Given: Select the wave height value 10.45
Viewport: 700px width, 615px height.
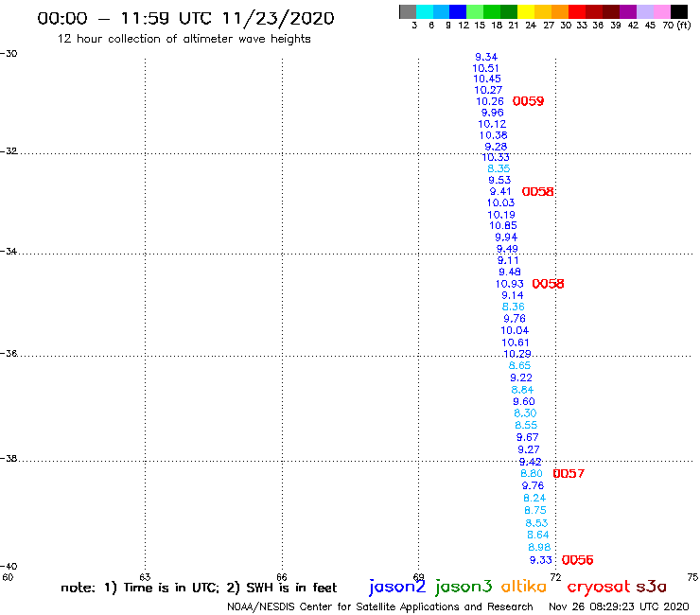Looking at the screenshot, I should pyautogui.click(x=487, y=79).
